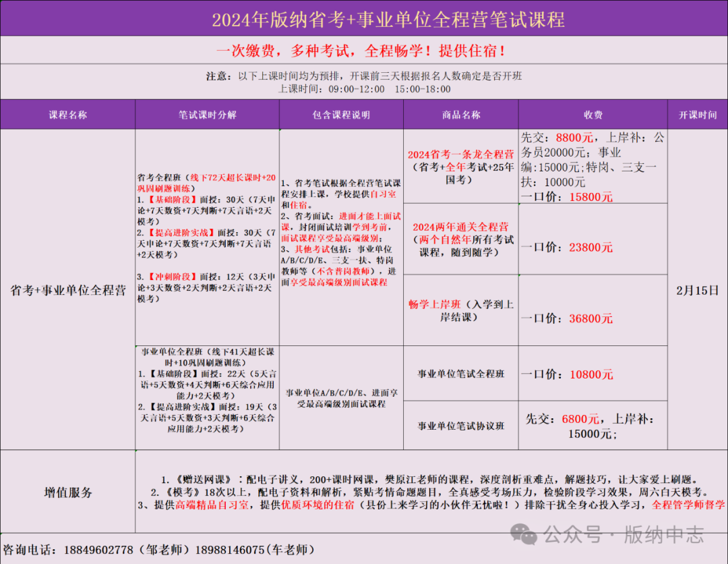Screen dimensions: 728x564
Task: Click the line starting with "2. 《模考》18次以上"
Action: coord(430,492)
